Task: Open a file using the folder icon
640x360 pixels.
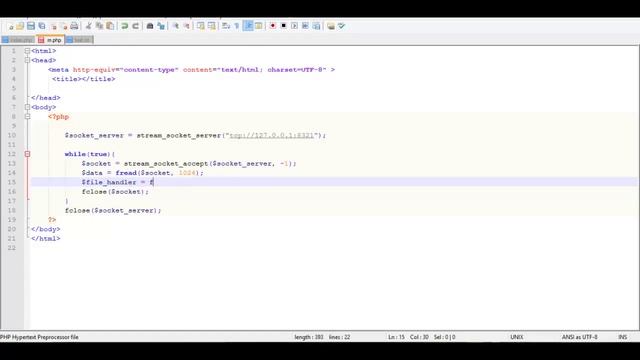Action: (x=20, y=26)
